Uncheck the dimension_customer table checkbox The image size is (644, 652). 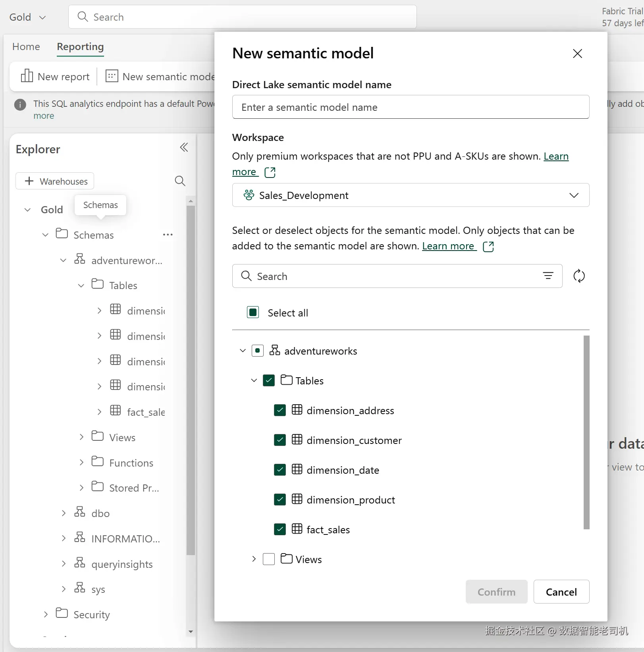click(280, 440)
